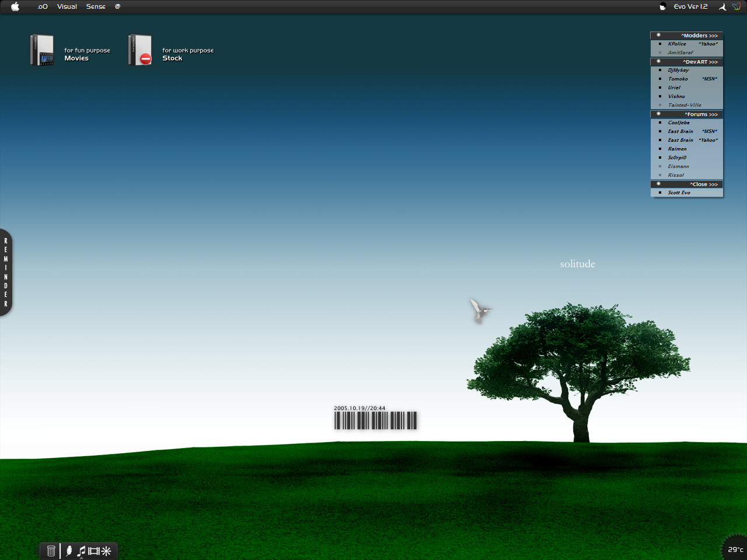The height and width of the screenshot is (560, 747).
Task: Open the Sense menu
Action: tap(96, 6)
